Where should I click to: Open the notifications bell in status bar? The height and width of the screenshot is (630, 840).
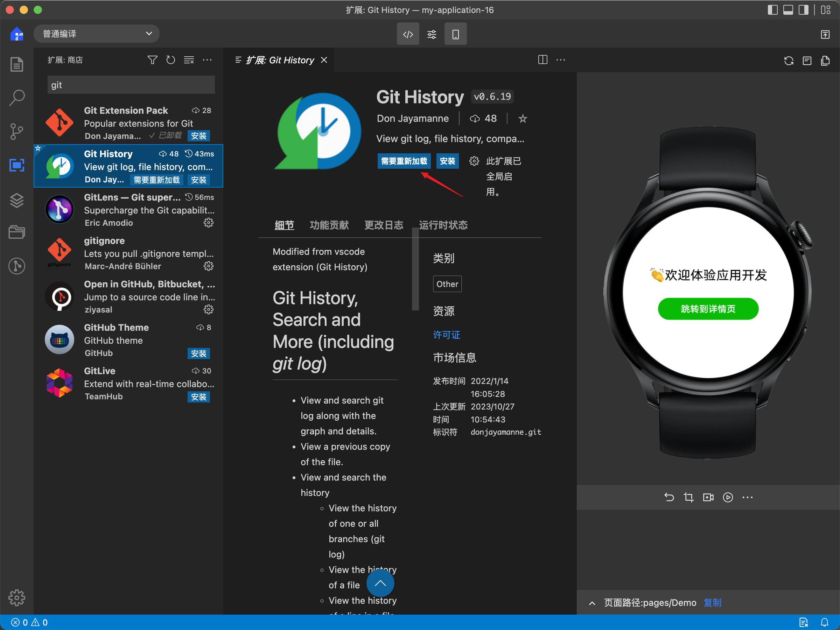click(825, 622)
